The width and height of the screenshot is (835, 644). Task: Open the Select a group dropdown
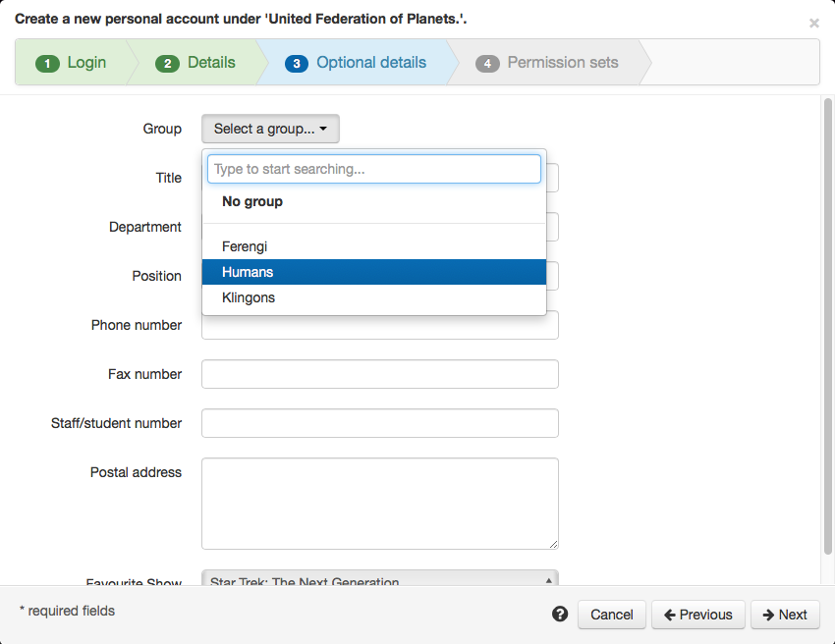(270, 129)
